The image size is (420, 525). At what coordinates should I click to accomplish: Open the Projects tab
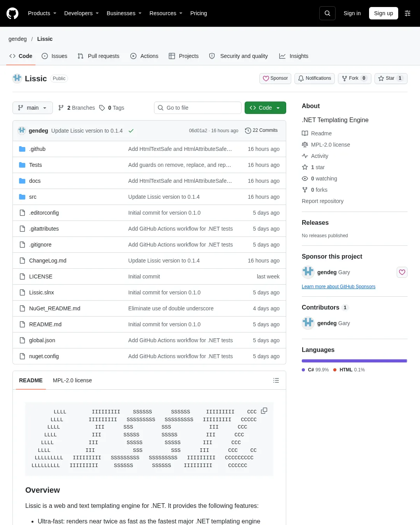[x=184, y=56]
